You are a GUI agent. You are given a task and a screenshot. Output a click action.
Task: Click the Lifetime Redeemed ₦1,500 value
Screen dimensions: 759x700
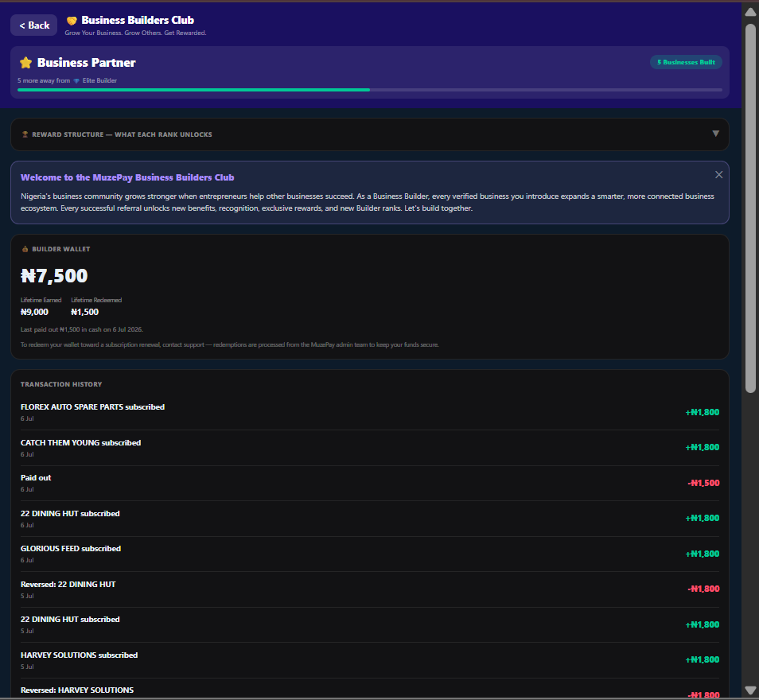84,312
